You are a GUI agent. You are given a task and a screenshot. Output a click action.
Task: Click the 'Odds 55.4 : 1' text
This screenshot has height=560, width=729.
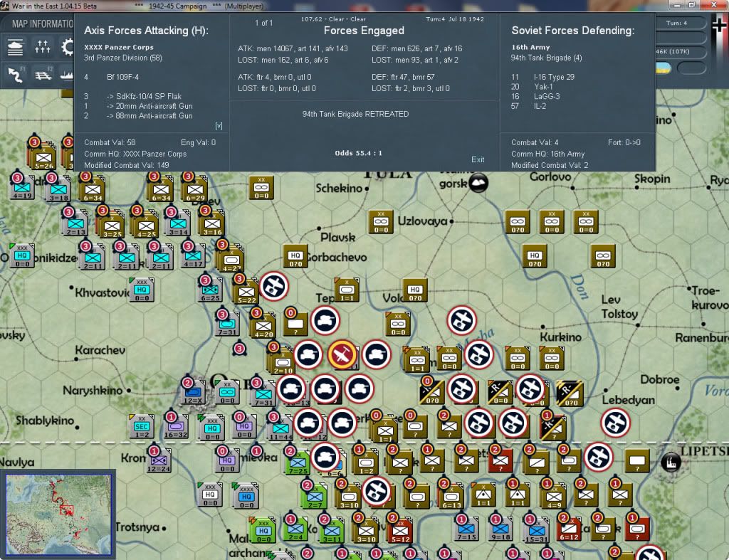pos(358,153)
